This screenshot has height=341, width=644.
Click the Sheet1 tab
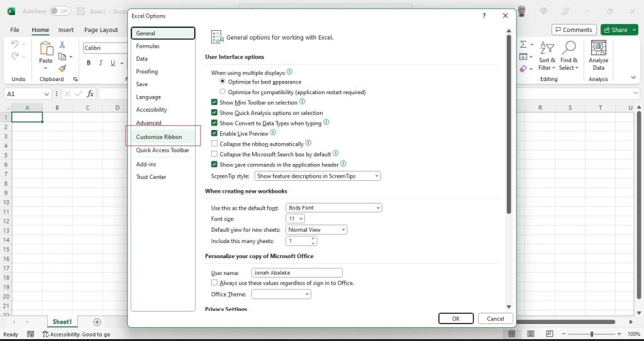62,322
